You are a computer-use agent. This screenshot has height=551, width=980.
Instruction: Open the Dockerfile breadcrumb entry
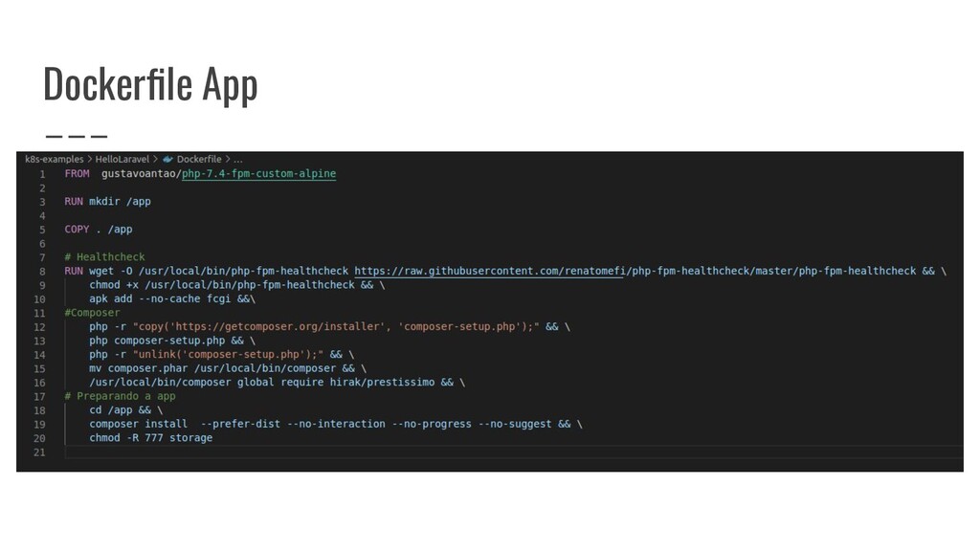click(x=199, y=160)
